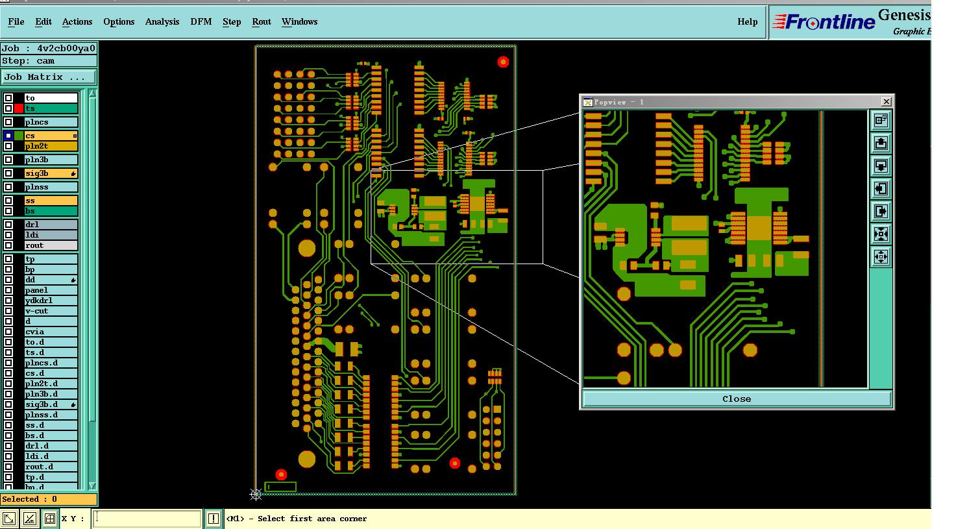Image resolution: width=980 pixels, height=529 pixels.
Task: Toggle the display checkbox for layer pln3b
Action: (8, 160)
